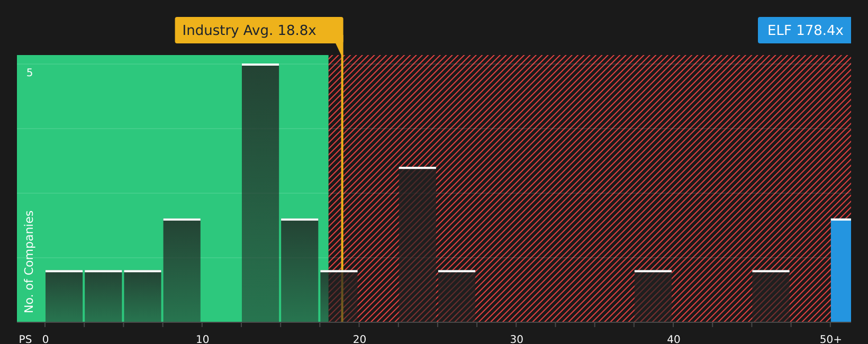Viewport: 868px width, 344px height.
Task: Click the 'No. of Companies' axis title
Action: (29, 261)
